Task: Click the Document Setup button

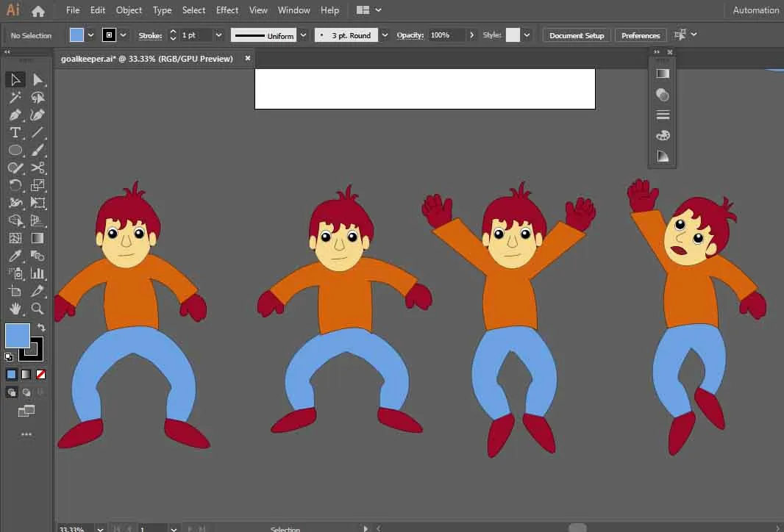Action: click(x=576, y=35)
